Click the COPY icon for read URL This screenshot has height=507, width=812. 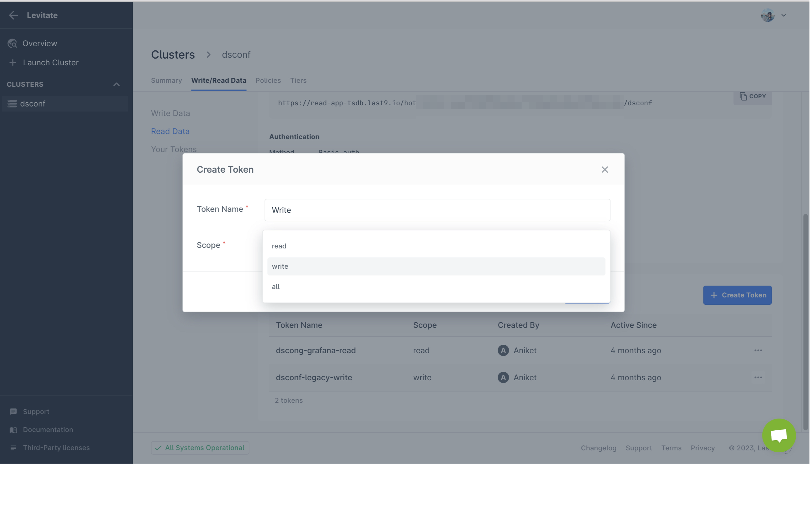[743, 97]
